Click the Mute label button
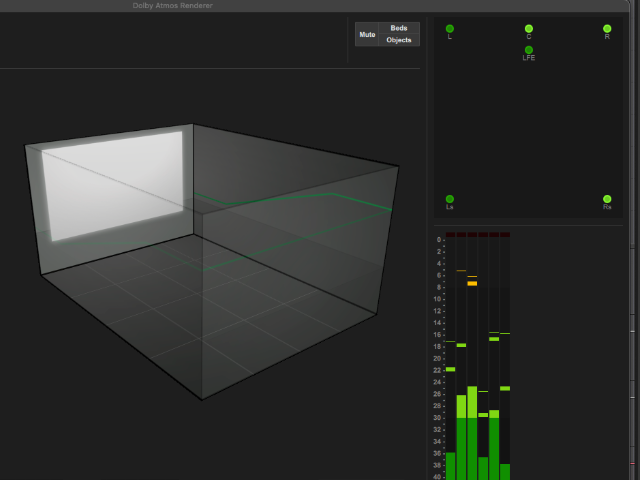 pyautogui.click(x=367, y=34)
